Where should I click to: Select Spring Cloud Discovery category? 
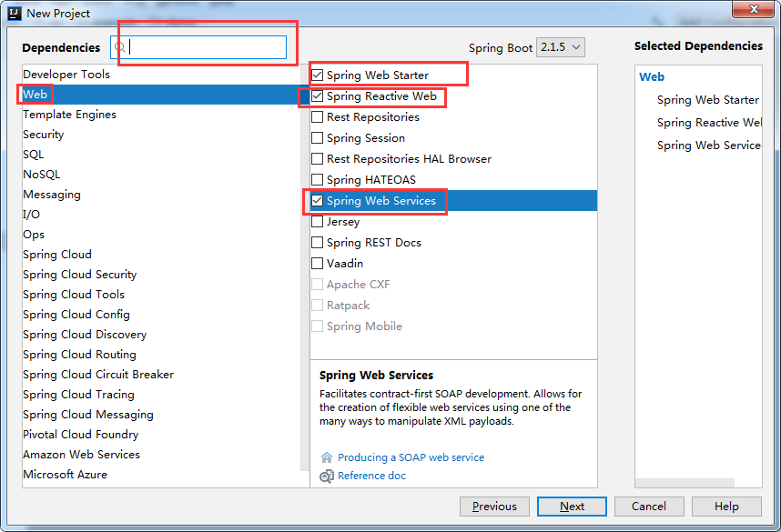(x=161, y=334)
